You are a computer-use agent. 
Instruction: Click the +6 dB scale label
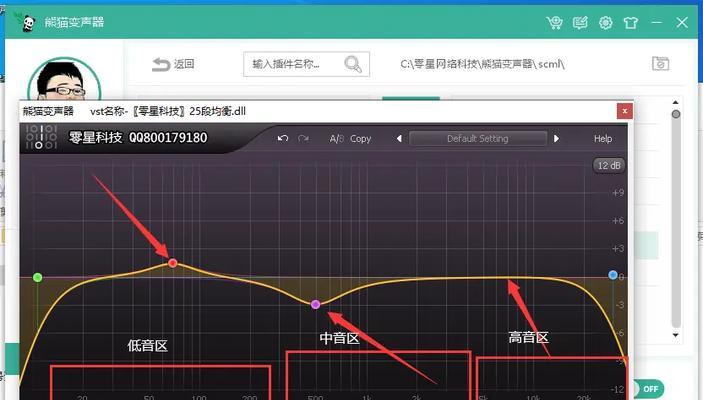tap(618, 221)
